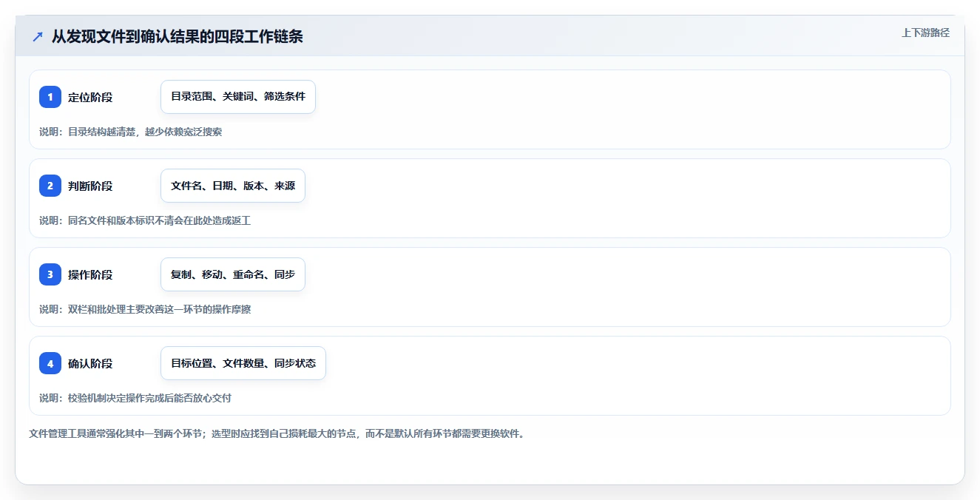Screen dimensions: 980x500
Task: Click the 定位阶段 stage title
Action: [90, 97]
